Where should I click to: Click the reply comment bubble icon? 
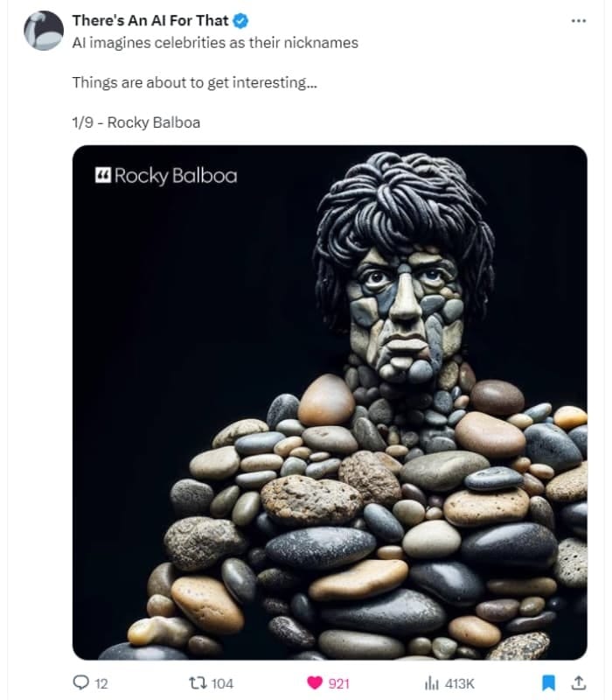click(80, 682)
